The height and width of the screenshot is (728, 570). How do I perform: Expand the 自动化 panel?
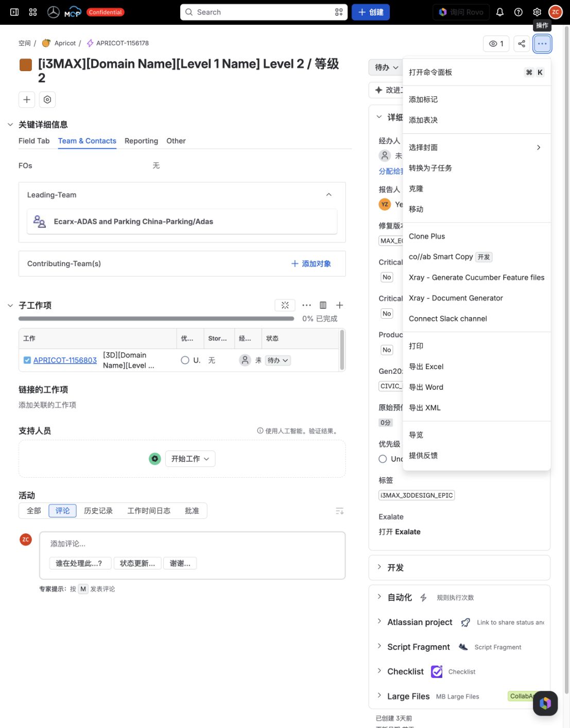pyautogui.click(x=379, y=597)
